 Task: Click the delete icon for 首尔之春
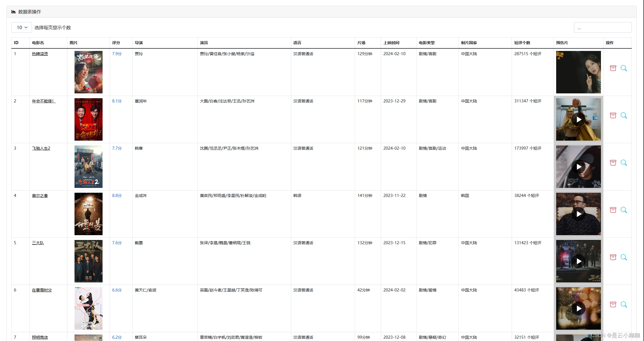613,210
